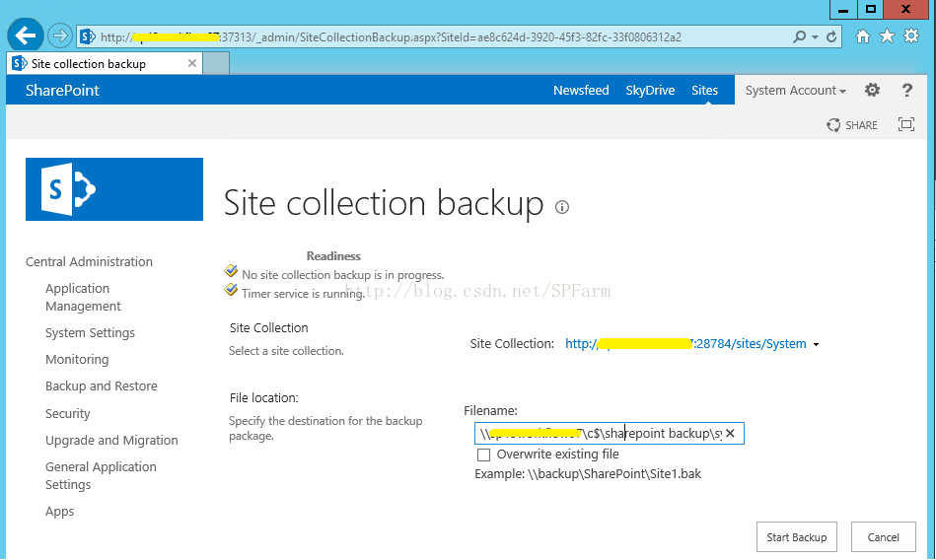
Task: Open address bar dropdown arrow
Action: click(x=816, y=37)
